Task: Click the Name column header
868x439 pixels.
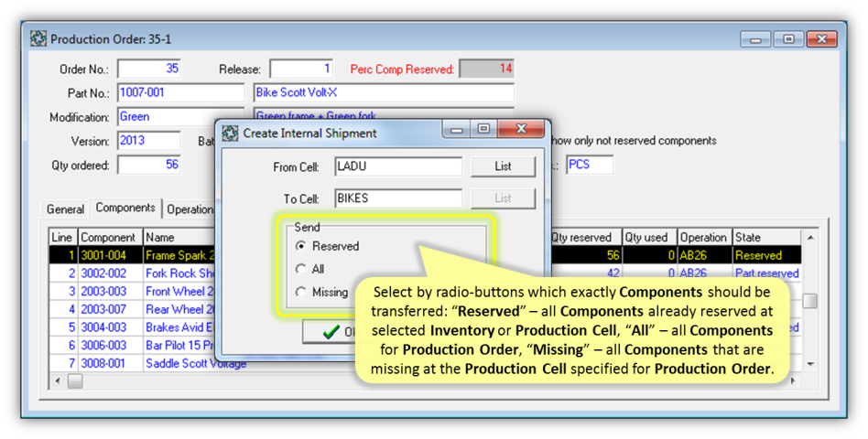Action: 179,237
